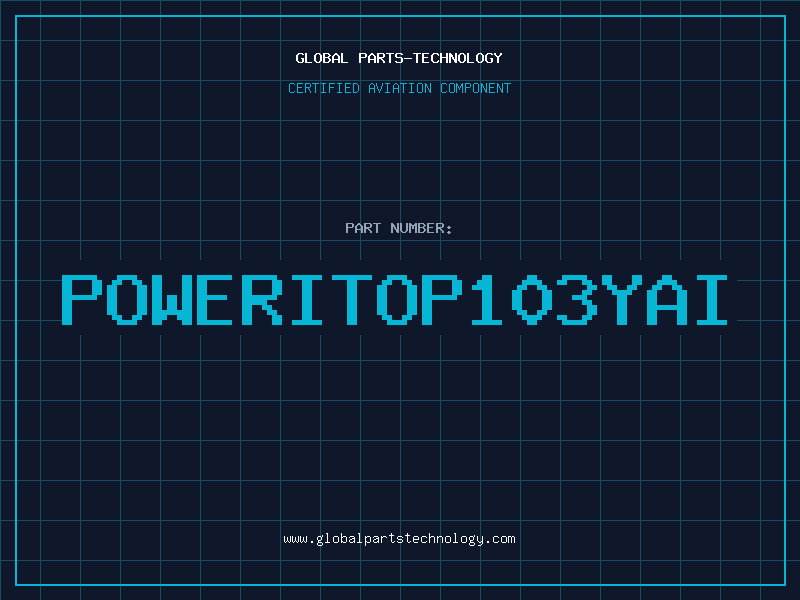Click the letter E in the part number

tap(218, 298)
